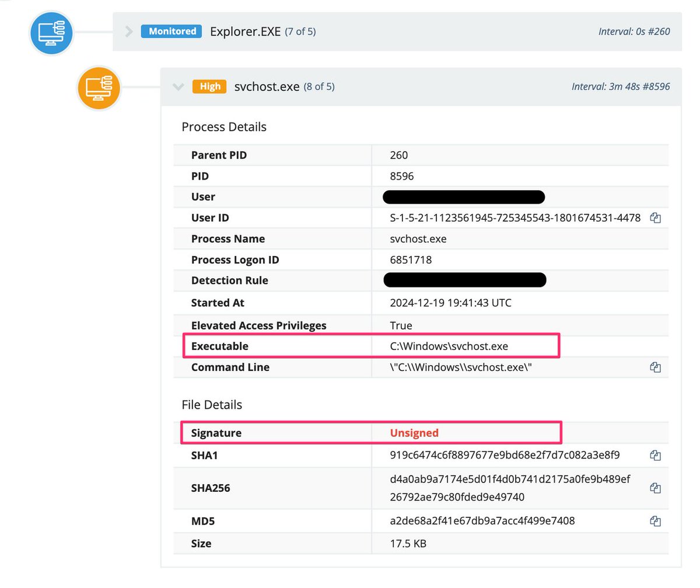Select the Explorer.EXE process title
Screen dimensions: 700x588
245,32
